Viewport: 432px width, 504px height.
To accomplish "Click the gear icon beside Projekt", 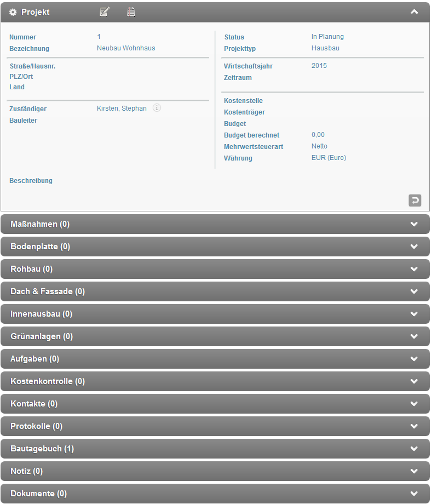I will 13,12.
